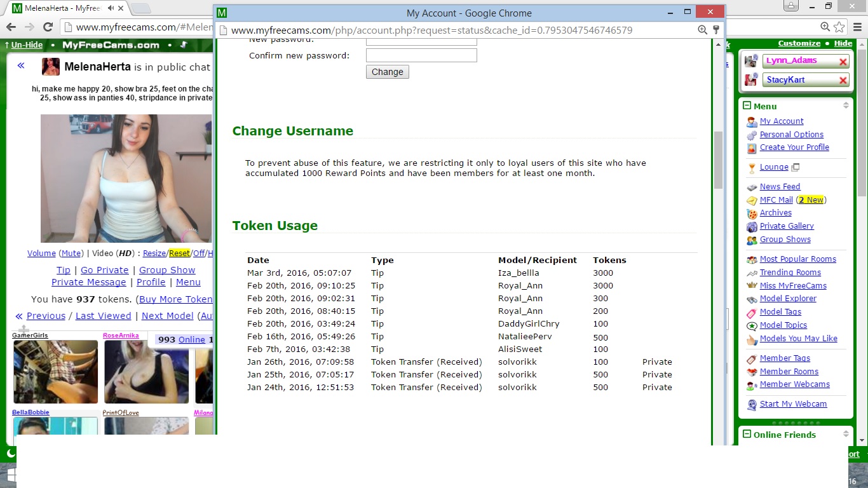Click the Tip link
The height and width of the screenshot is (488, 868).
[x=64, y=270]
